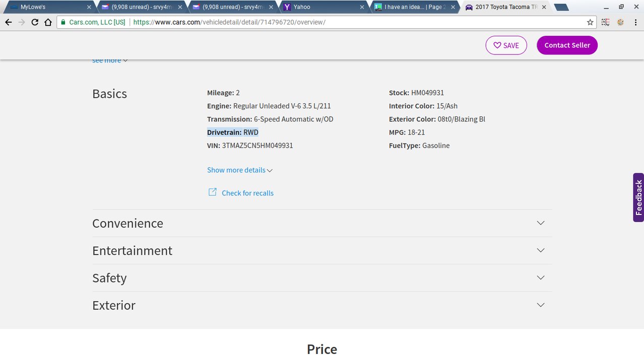The height and width of the screenshot is (362, 644).
Task: Click the Mileage: 2 text
Action: point(223,93)
